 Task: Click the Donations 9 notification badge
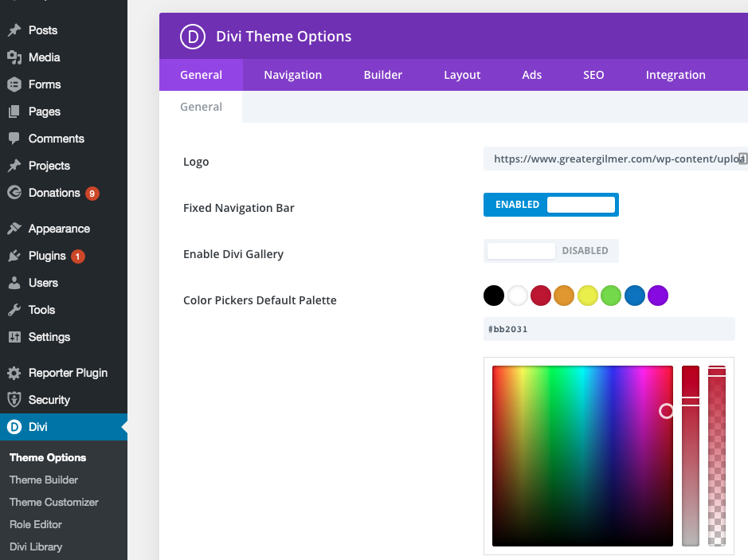(x=92, y=194)
